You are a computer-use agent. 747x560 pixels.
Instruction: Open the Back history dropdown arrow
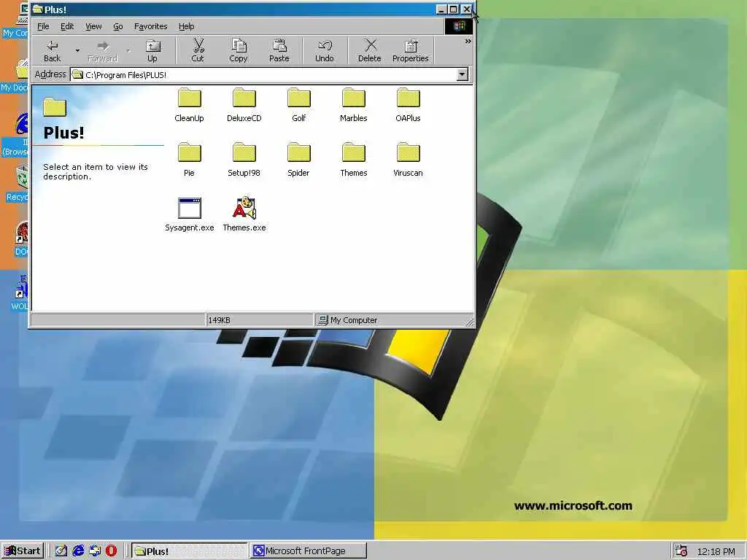(77, 50)
